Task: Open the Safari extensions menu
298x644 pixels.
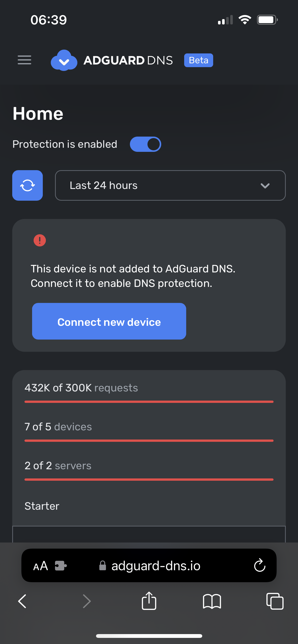Action: 61,566
